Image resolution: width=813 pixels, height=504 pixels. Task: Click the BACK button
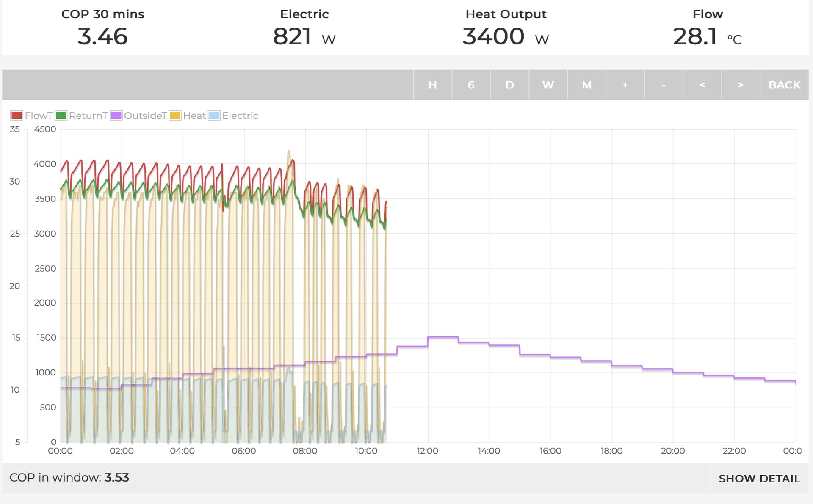tap(784, 85)
